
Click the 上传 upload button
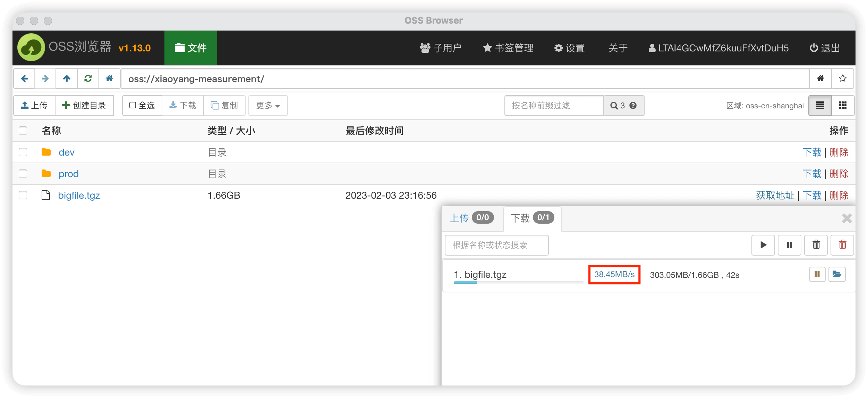34,106
